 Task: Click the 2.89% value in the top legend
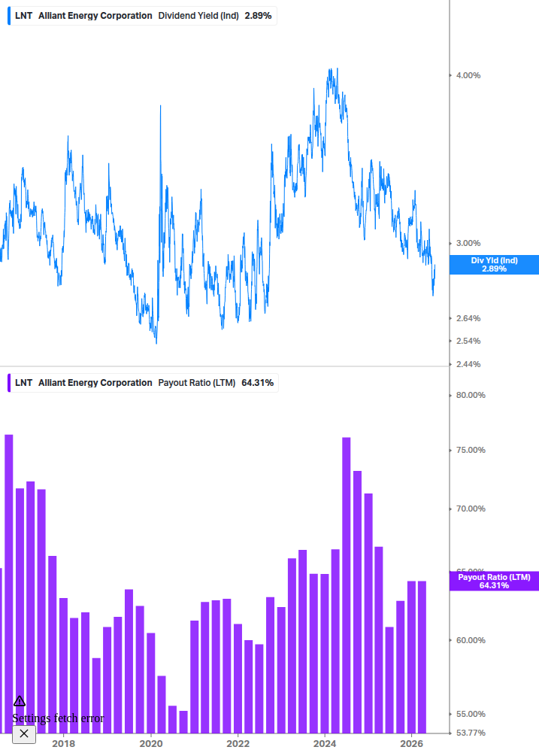tap(258, 16)
